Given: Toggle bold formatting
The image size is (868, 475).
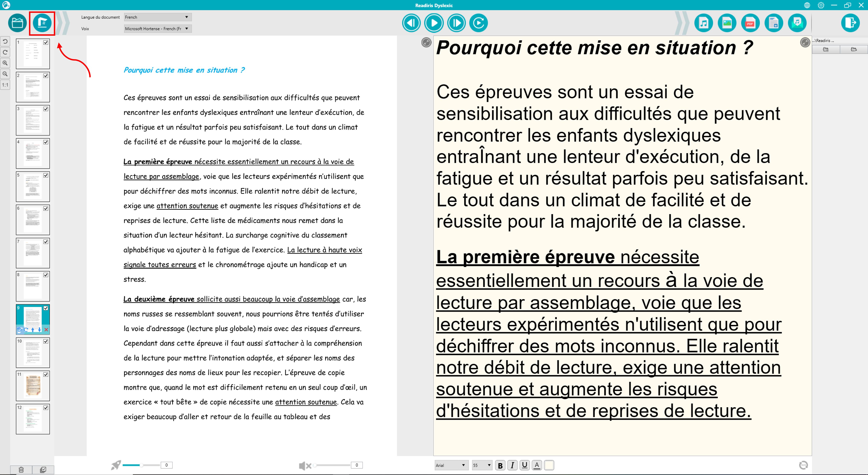Looking at the screenshot, I should pos(500,465).
